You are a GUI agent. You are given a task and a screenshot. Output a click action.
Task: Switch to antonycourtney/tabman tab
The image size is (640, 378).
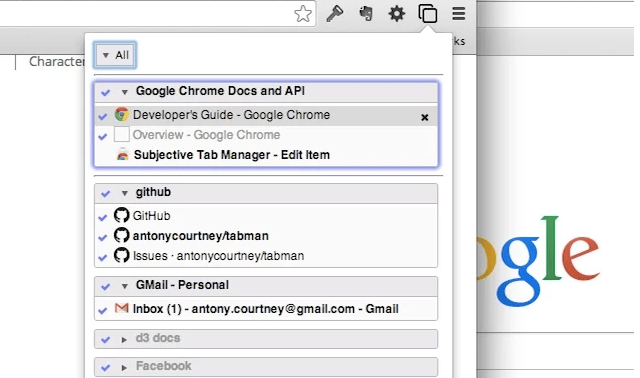[x=200, y=236]
